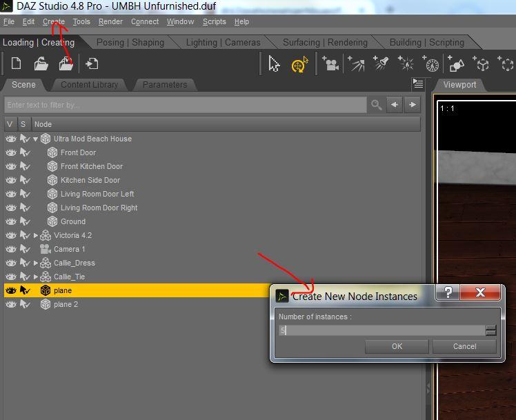Click the New scene file icon
Screen dimensions: 516x420
tap(16, 63)
